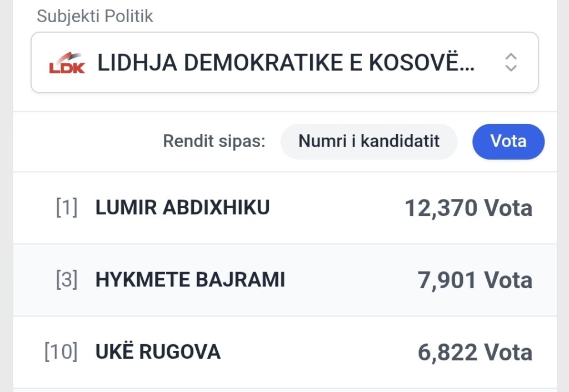The height and width of the screenshot is (392, 569).
Task: Select candidate LUMIR ABDIXHIKU
Action: (182, 208)
